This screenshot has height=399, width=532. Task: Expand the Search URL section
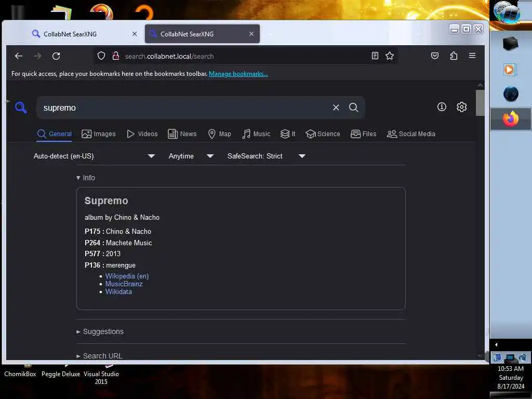(x=100, y=356)
